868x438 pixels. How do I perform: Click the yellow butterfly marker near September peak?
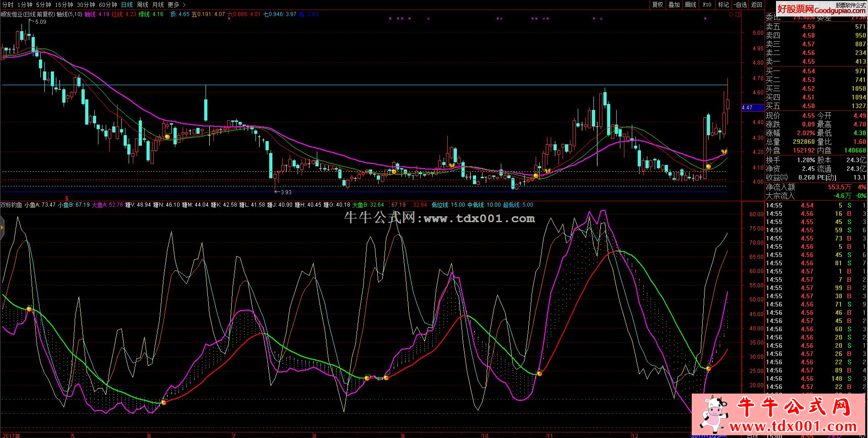click(x=452, y=165)
